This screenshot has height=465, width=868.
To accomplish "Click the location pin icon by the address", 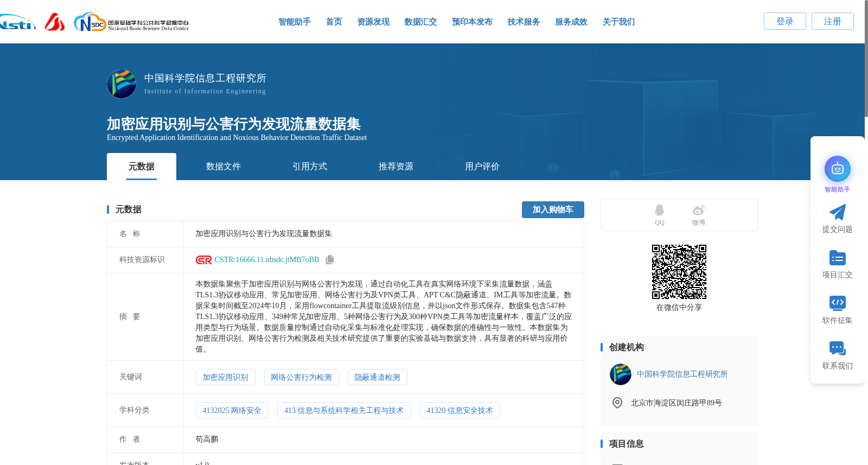I will 617,403.
